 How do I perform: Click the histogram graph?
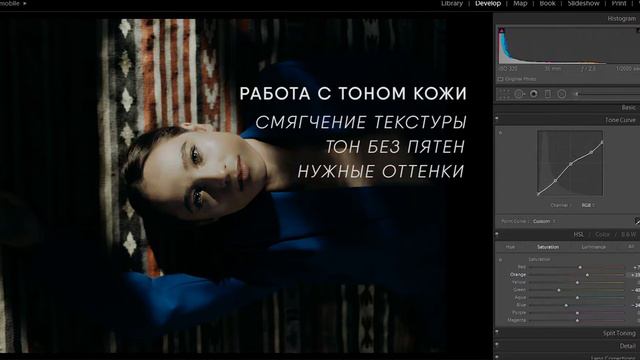pos(569,46)
